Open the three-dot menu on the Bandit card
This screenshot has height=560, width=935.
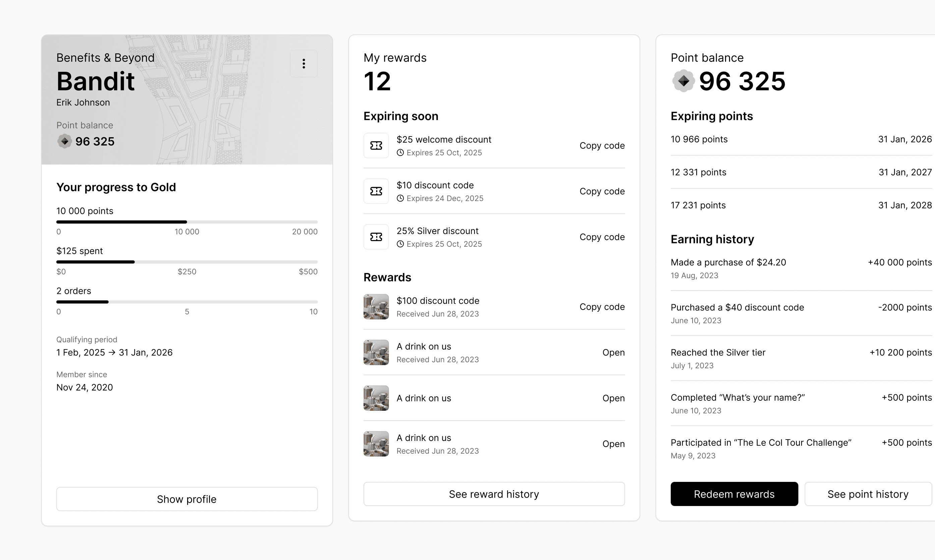click(304, 63)
